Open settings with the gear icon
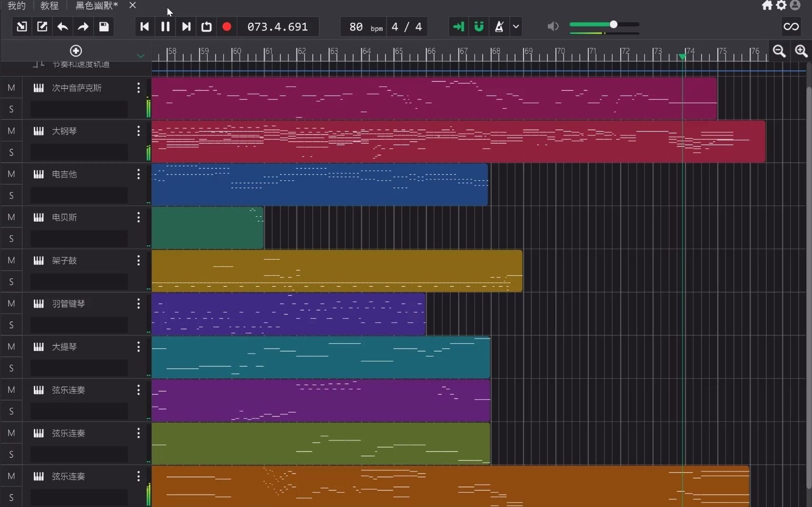Screen dimensions: 812x507 [x=781, y=5]
